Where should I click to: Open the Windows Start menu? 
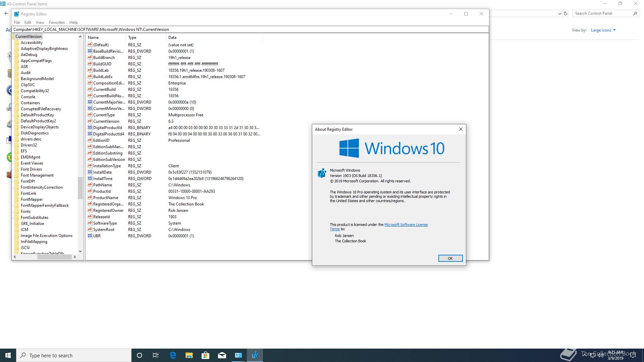pos(8,355)
